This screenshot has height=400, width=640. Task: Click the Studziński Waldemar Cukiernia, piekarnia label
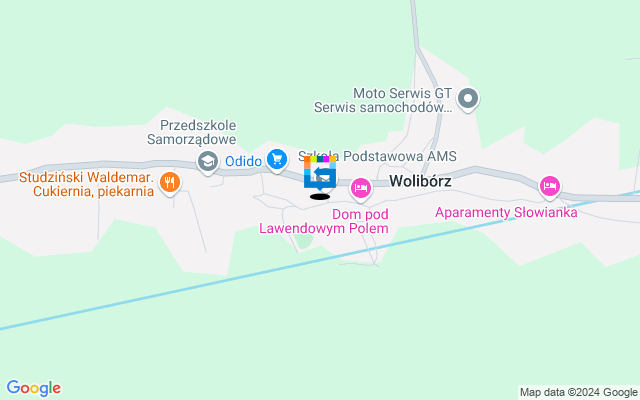point(87,184)
